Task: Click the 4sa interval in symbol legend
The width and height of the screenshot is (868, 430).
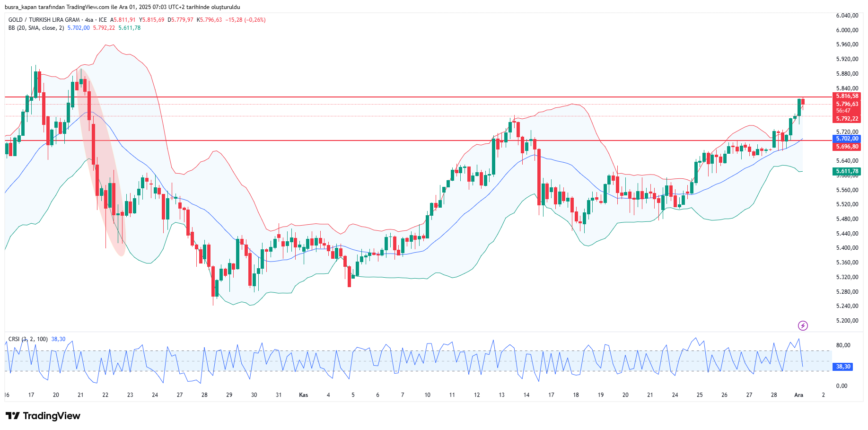Action: click(89, 20)
